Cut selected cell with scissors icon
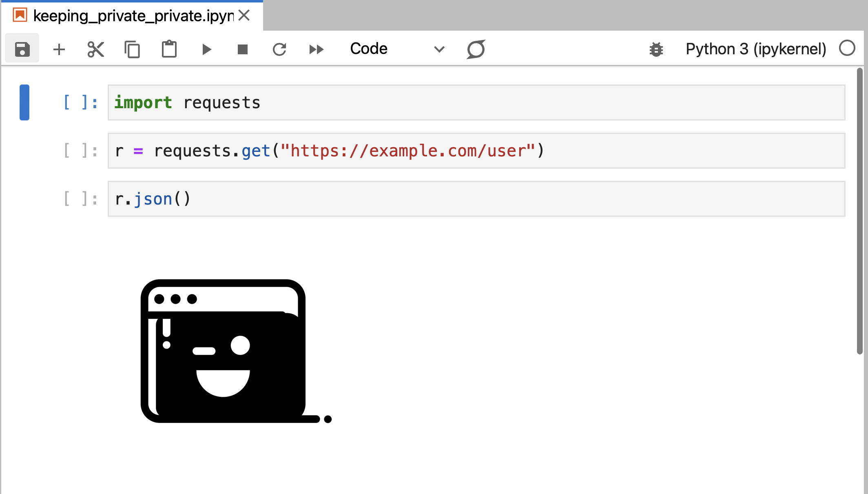This screenshot has height=494, width=868. [x=95, y=49]
